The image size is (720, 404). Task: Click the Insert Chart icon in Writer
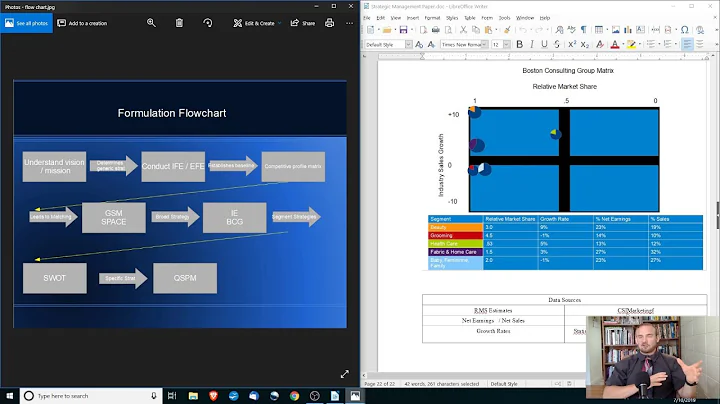628,30
